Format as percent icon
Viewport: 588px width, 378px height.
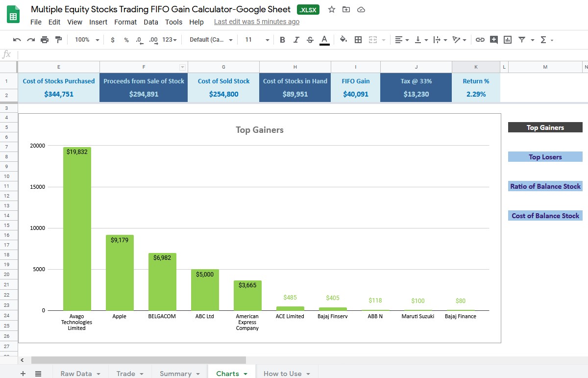[126, 40]
